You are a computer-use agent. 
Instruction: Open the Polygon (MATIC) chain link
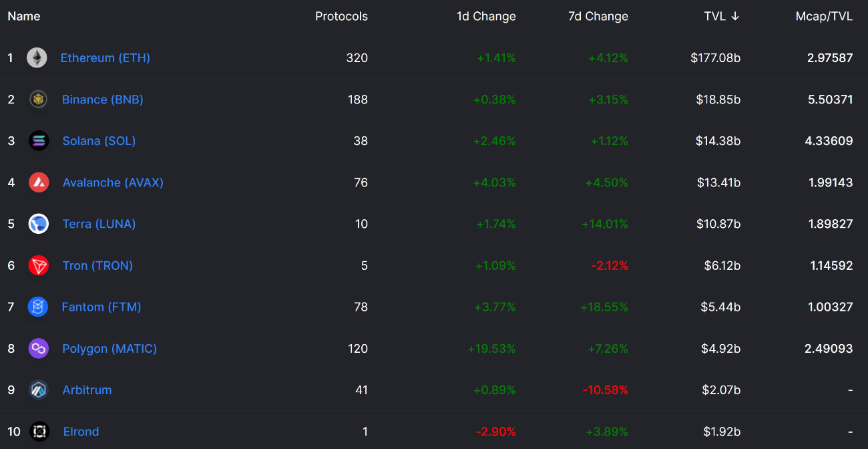[x=110, y=348]
